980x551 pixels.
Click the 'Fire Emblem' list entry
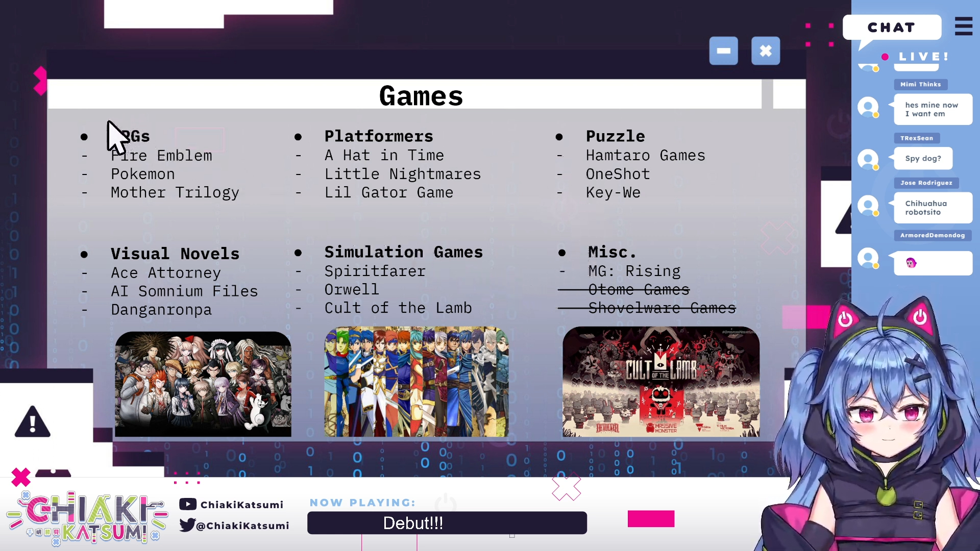click(x=161, y=156)
